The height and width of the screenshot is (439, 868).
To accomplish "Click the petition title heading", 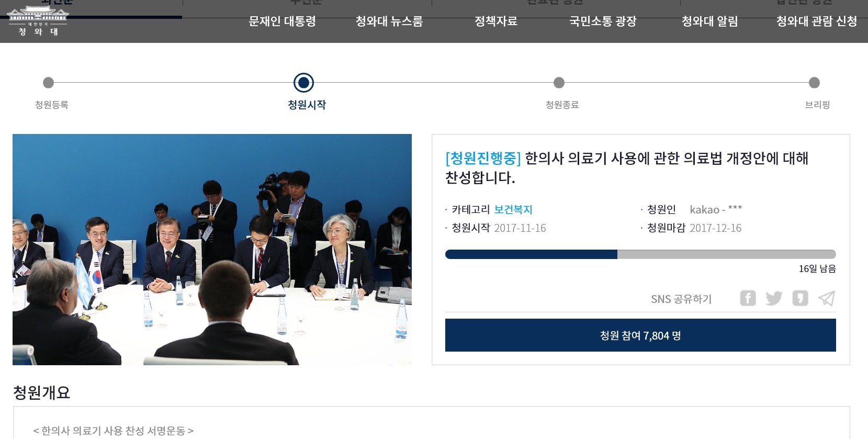I will (627, 168).
